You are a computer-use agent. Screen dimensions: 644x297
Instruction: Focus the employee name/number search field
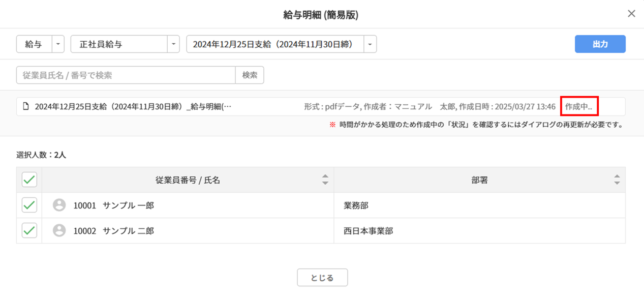click(x=126, y=75)
